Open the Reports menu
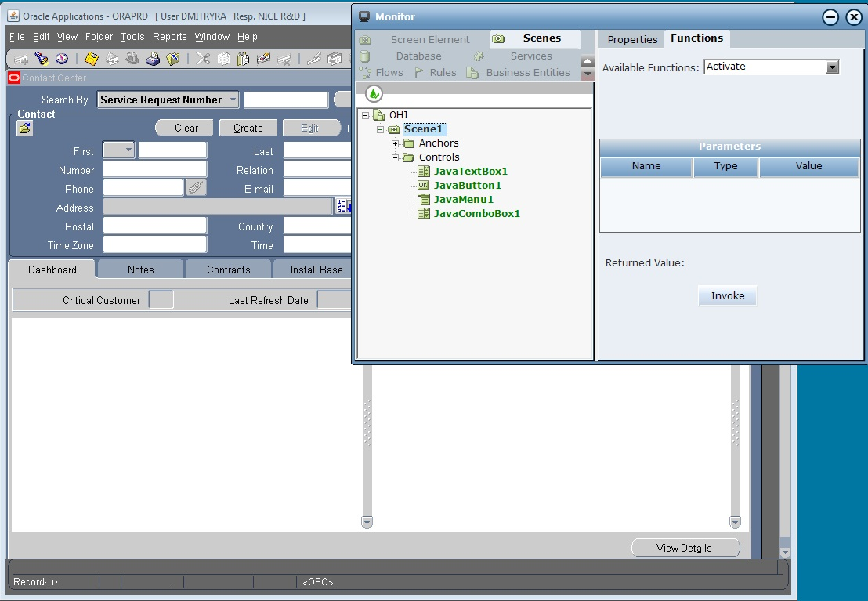 [x=169, y=37]
